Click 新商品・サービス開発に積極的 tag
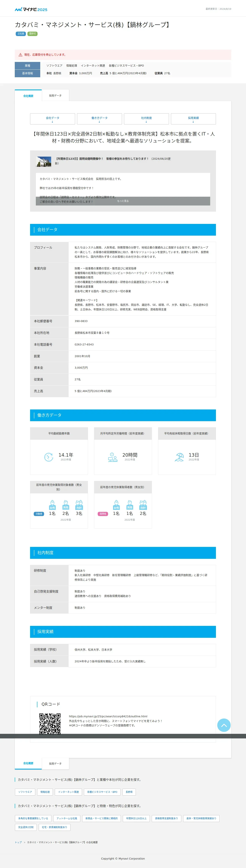 101,818
